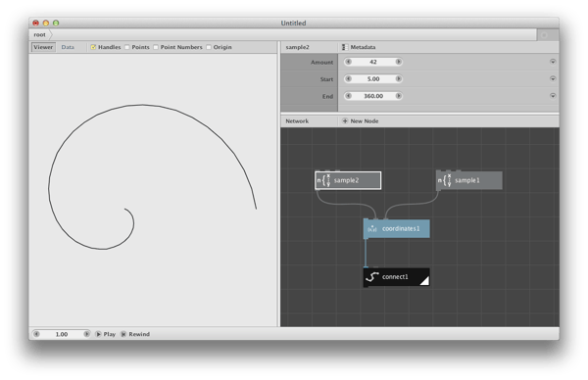Increase the Start value with right arrow
The width and height of the screenshot is (588, 380).
398,79
